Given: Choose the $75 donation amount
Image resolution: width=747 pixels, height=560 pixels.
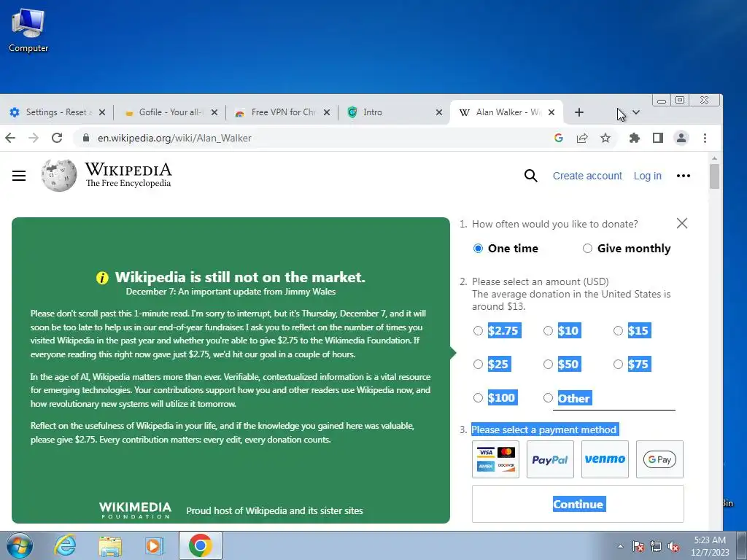Looking at the screenshot, I should pyautogui.click(x=618, y=365).
